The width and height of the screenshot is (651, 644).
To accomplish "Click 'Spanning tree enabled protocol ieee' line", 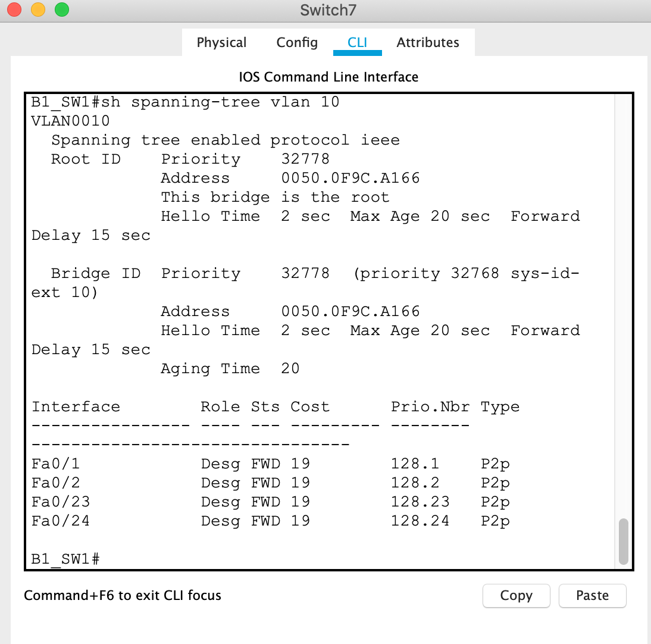I will (x=226, y=140).
